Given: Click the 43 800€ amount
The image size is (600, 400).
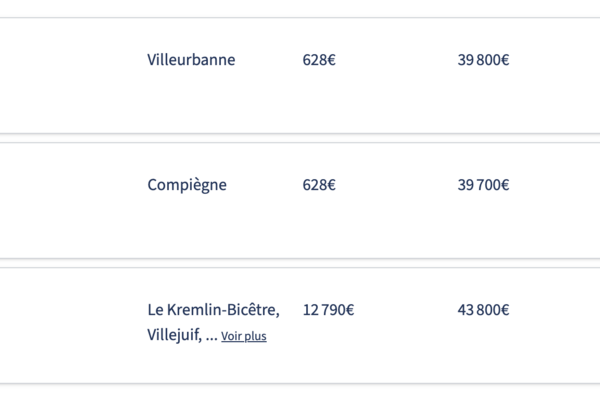Looking at the screenshot, I should pyautogui.click(x=483, y=310).
